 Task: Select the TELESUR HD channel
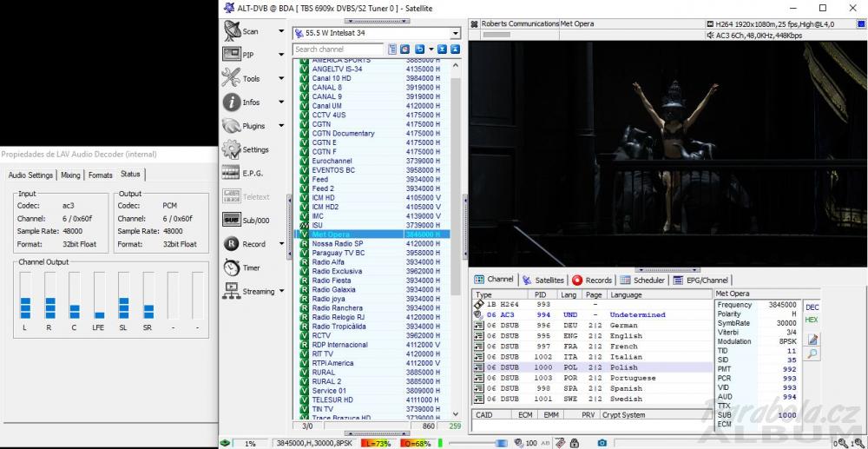(372, 399)
